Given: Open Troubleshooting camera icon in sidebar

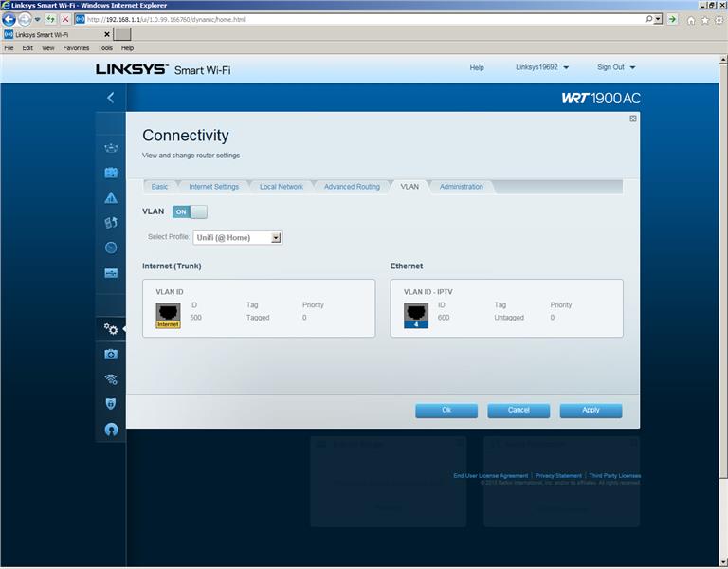Looking at the screenshot, I should click(111, 355).
